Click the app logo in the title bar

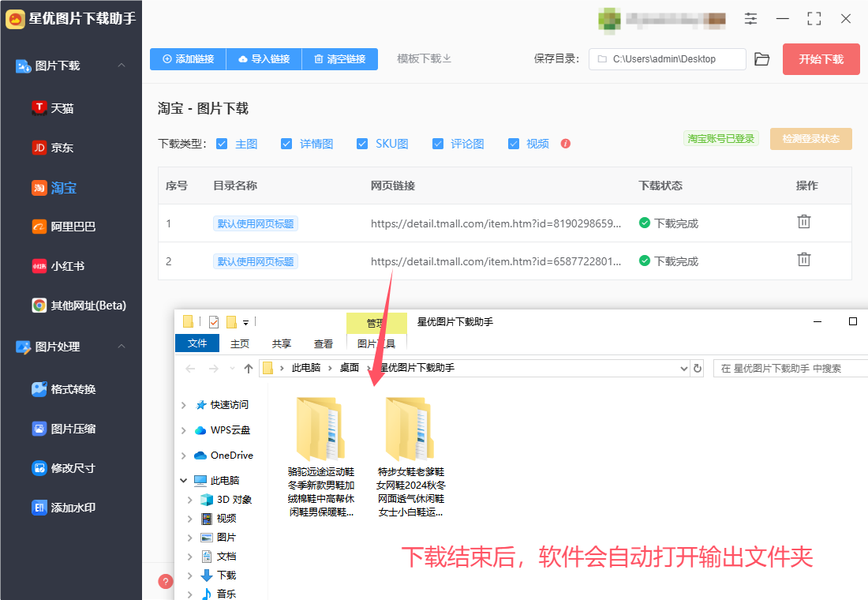15,19
